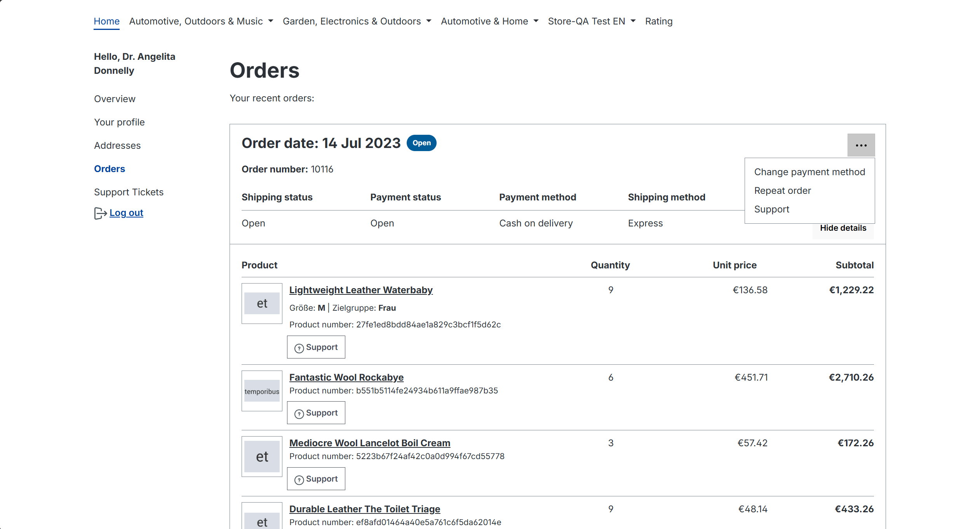Open Your profile in sidebar
The width and height of the screenshot is (980, 529).
(x=119, y=122)
